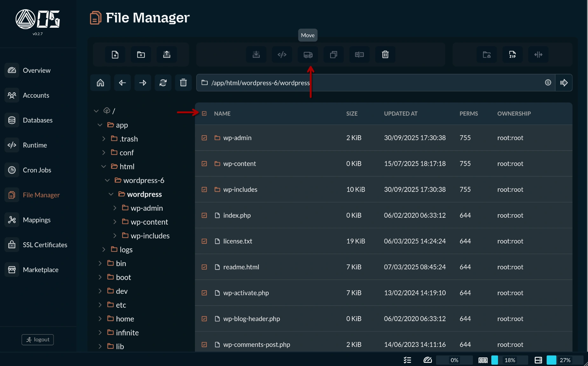
Task: Click the refresh directory icon
Action: (163, 83)
